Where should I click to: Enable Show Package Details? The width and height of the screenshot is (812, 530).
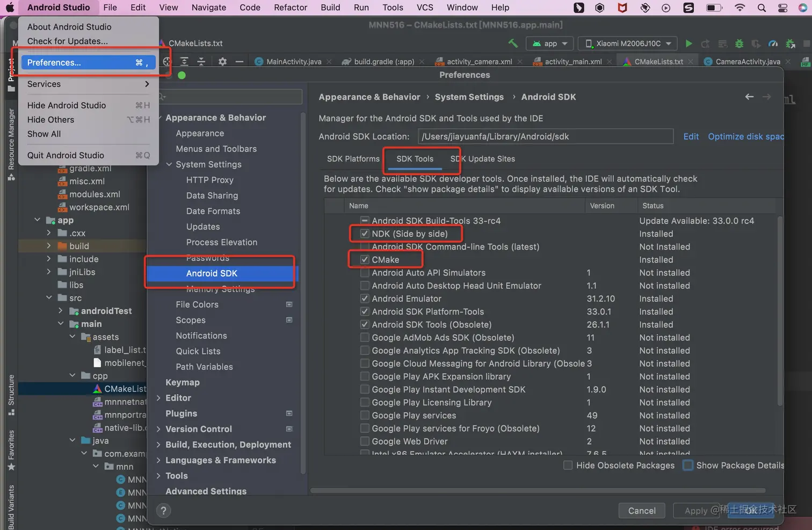pos(688,465)
